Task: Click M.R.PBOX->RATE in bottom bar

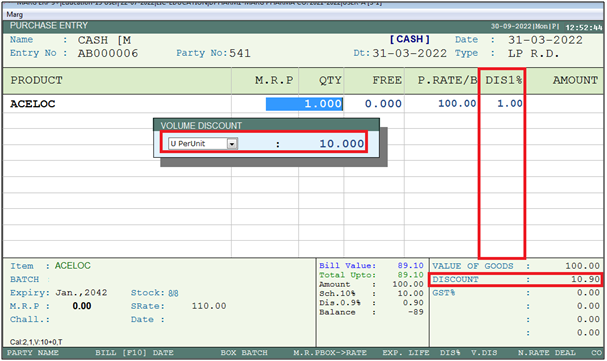Action: pyautogui.click(x=330, y=353)
